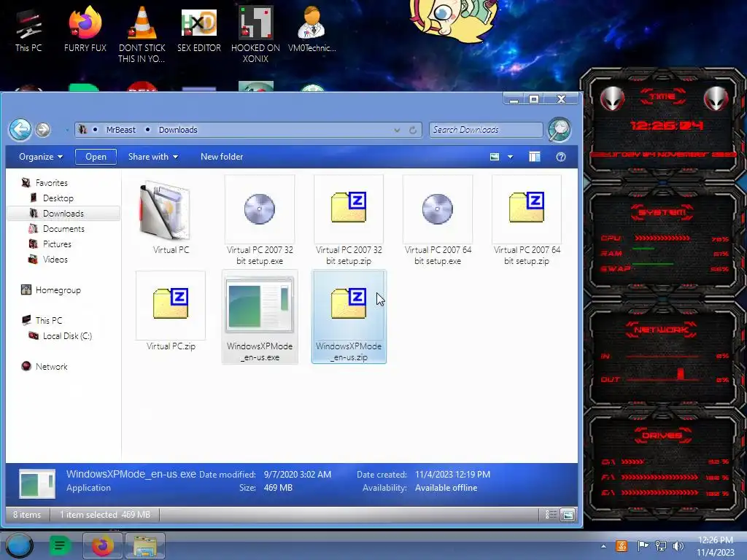
Task: Open the Action Center flag icon
Action: 643,545
